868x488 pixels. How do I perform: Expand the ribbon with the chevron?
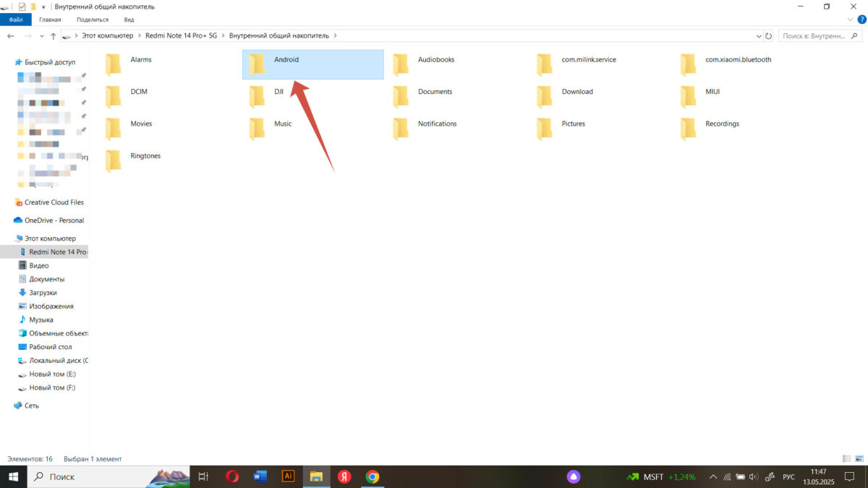coord(851,20)
